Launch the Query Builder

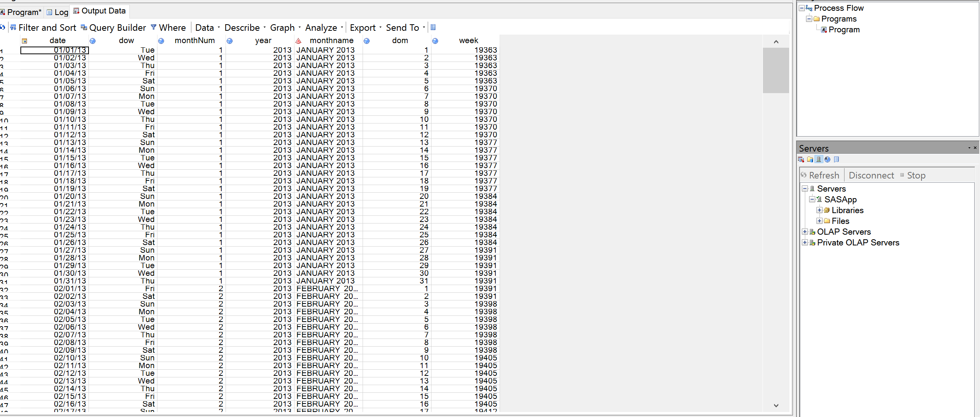[113, 28]
